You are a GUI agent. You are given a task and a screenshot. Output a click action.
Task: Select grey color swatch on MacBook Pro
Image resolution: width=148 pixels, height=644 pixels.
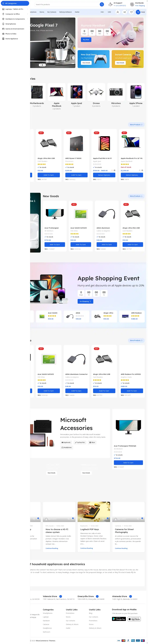(142, 171)
